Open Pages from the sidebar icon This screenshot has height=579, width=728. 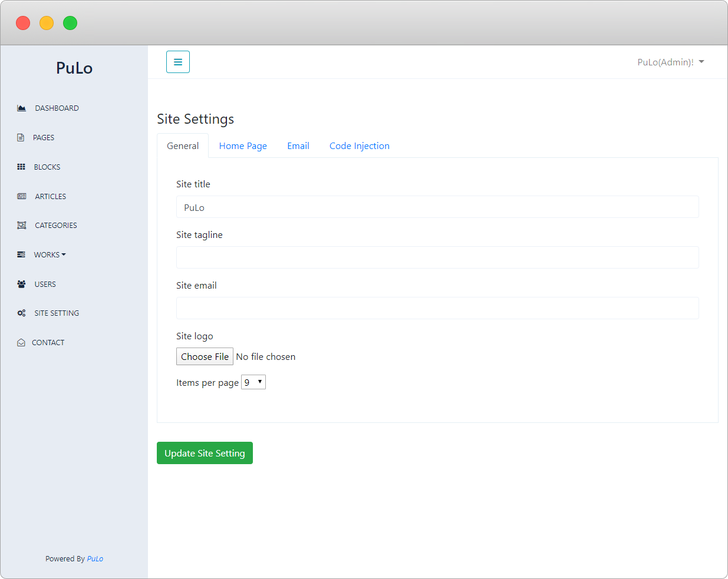click(21, 137)
